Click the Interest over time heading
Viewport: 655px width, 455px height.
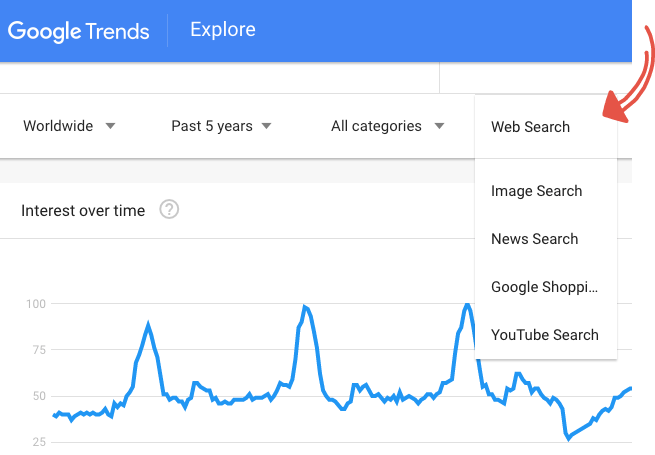click(x=83, y=210)
